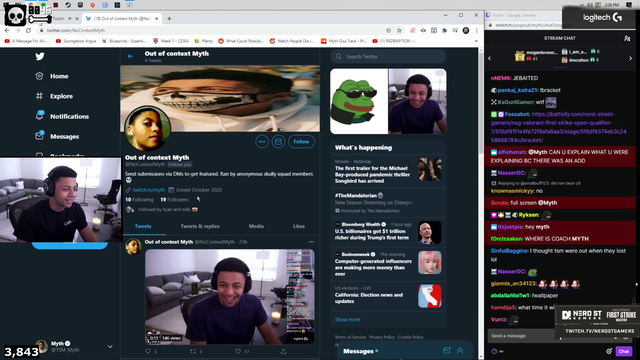Click the purple Chat send button
Image resolution: width=640 pixels, height=360 pixels.
click(624, 351)
